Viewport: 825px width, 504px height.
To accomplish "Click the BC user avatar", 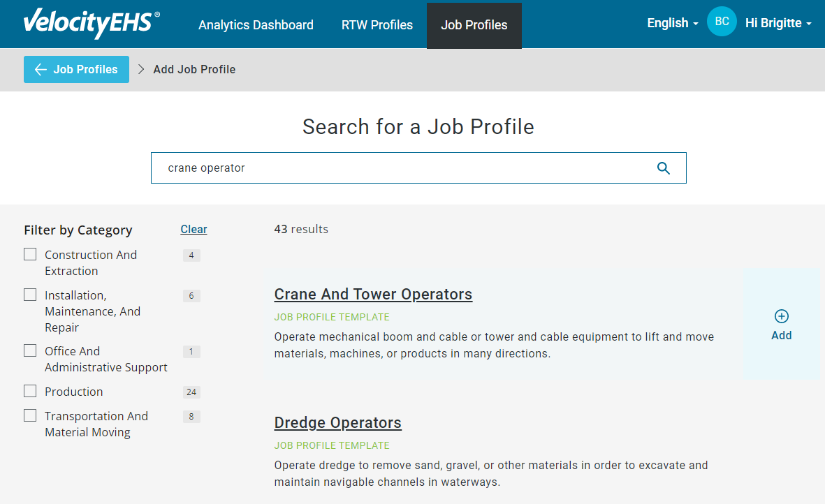I will click(722, 22).
